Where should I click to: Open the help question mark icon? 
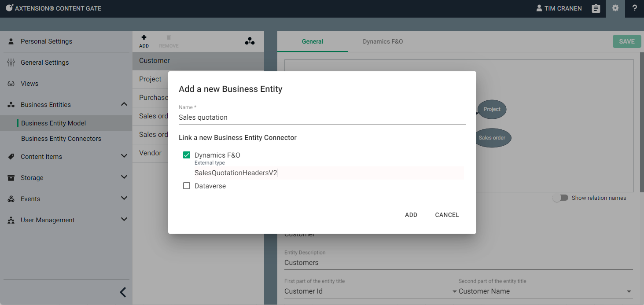[x=634, y=8]
